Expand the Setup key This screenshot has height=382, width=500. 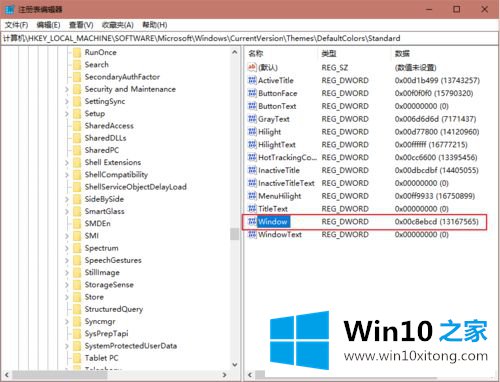pyautogui.click(x=67, y=114)
